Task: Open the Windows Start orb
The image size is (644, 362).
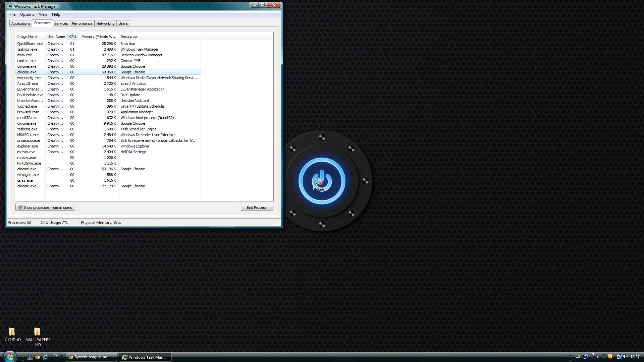Action: pyautogui.click(x=9, y=357)
